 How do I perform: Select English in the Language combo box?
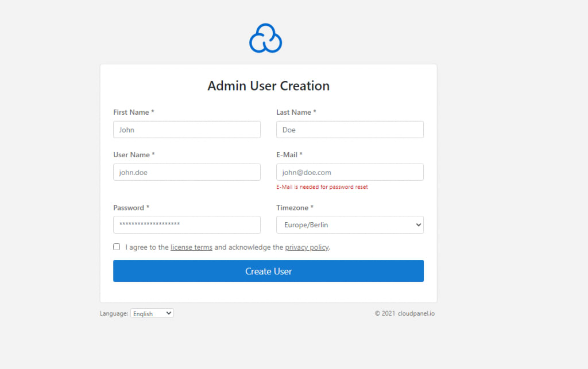tap(152, 313)
